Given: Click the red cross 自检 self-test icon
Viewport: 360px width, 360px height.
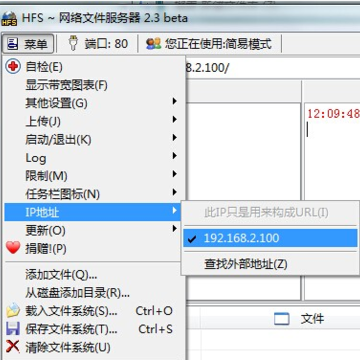Looking at the screenshot, I should [x=13, y=67].
